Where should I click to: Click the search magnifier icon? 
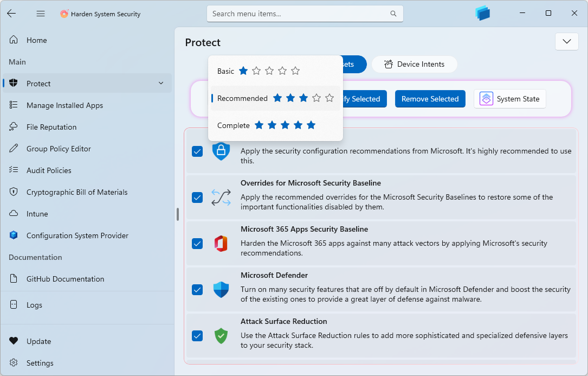393,14
